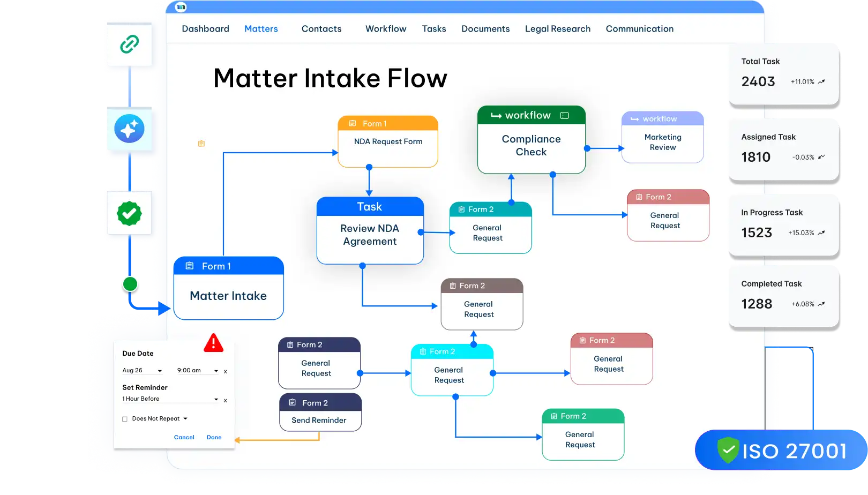868x495 pixels.
Task: Open the Tasks tab
Action: pos(434,29)
